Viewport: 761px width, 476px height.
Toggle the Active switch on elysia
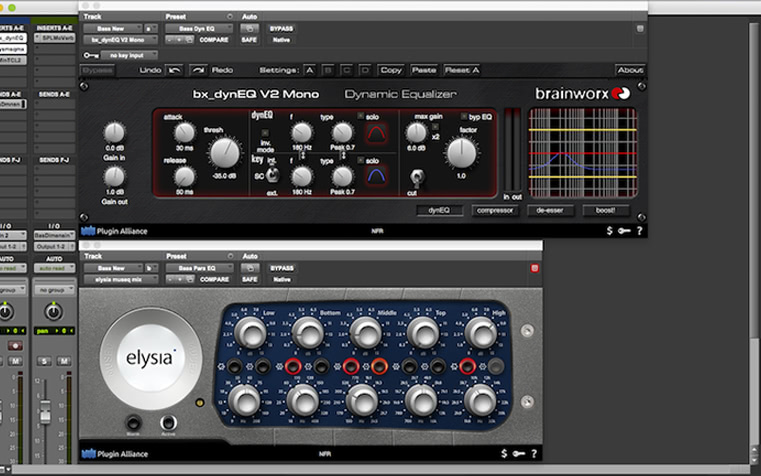point(168,422)
